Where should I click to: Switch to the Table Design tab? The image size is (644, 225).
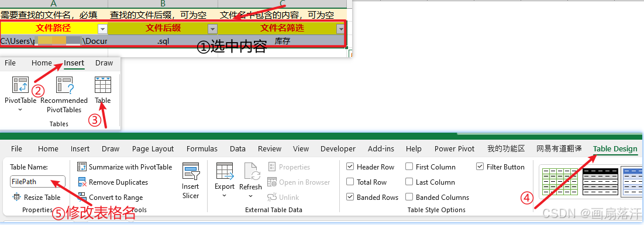coord(615,148)
